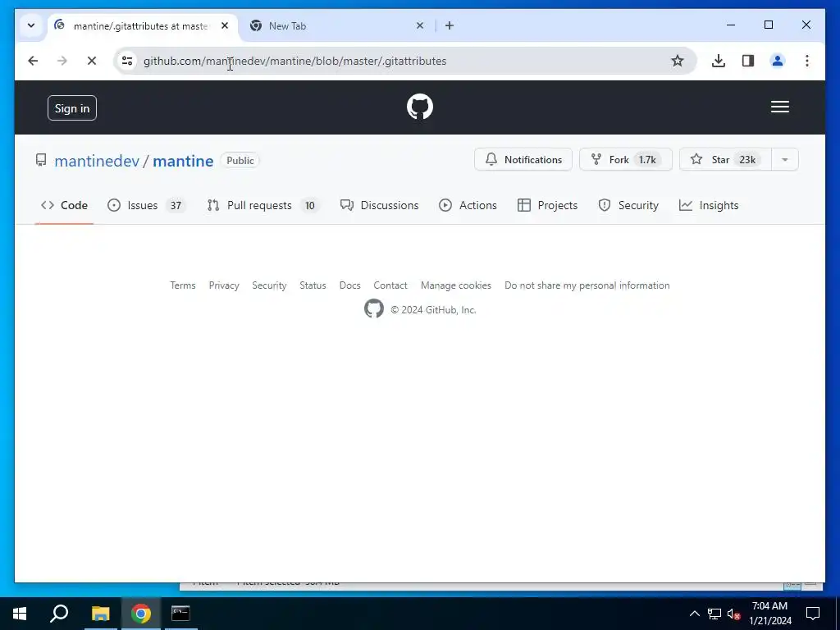
Task: Open the Windows Start menu
Action: [x=20, y=614]
